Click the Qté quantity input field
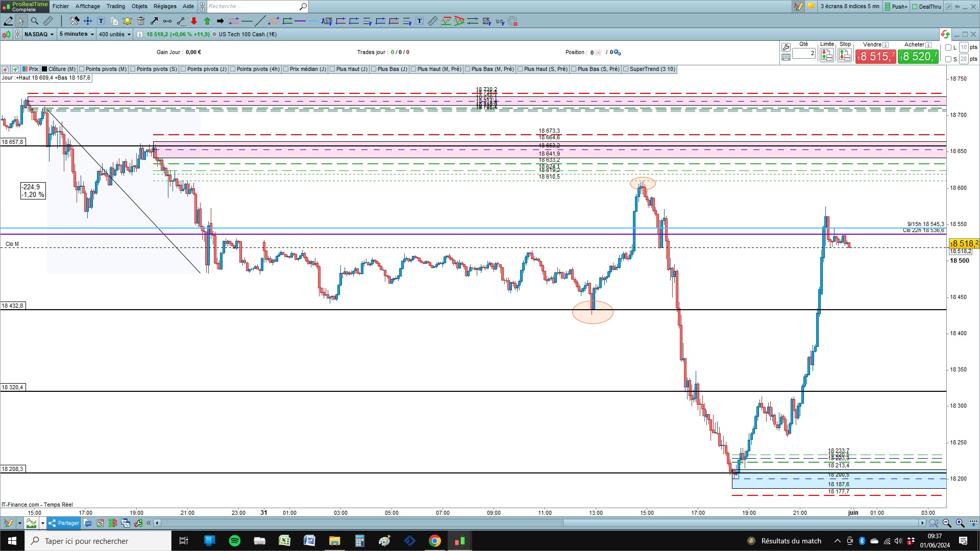Image resolution: width=980 pixels, height=551 pixels. (804, 53)
